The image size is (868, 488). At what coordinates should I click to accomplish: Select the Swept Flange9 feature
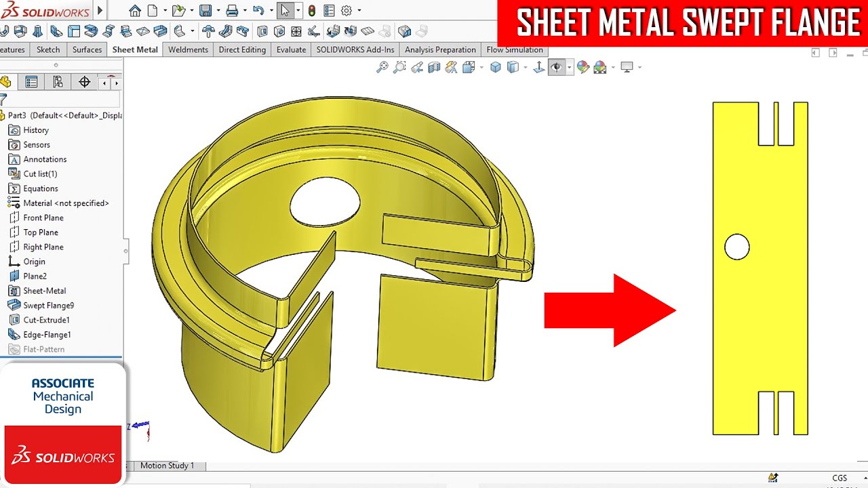point(48,306)
